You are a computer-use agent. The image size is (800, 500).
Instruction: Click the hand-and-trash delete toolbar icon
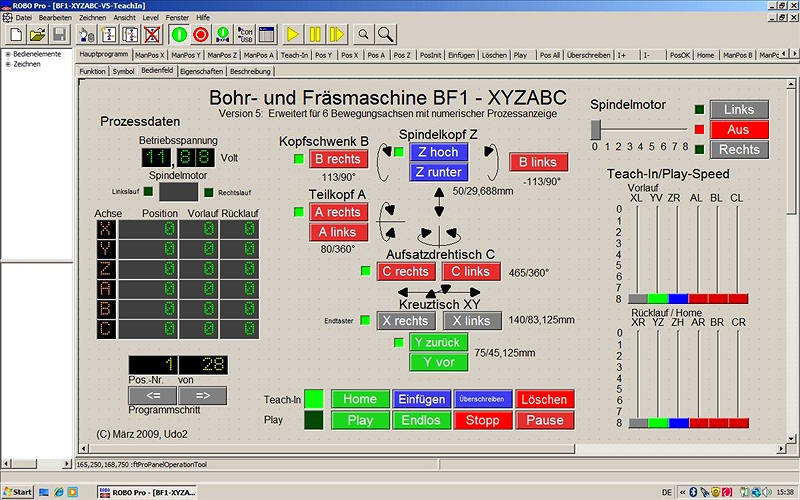(x=87, y=35)
